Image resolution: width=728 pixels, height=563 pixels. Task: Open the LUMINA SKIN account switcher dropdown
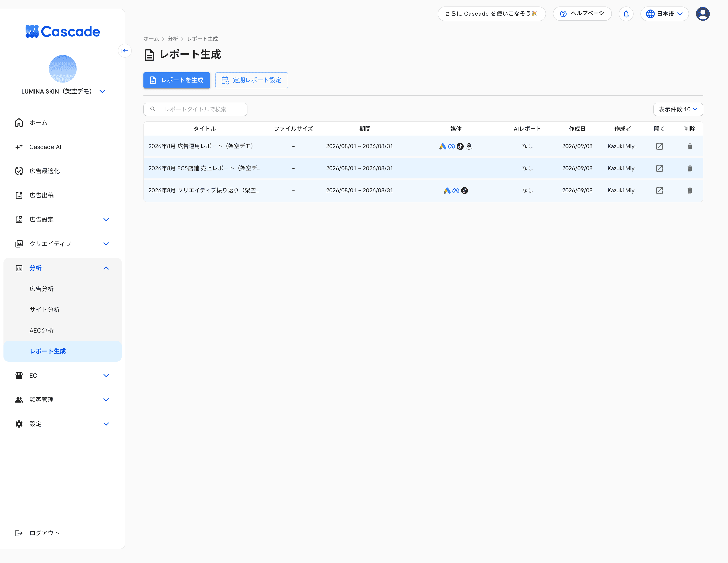point(102,91)
